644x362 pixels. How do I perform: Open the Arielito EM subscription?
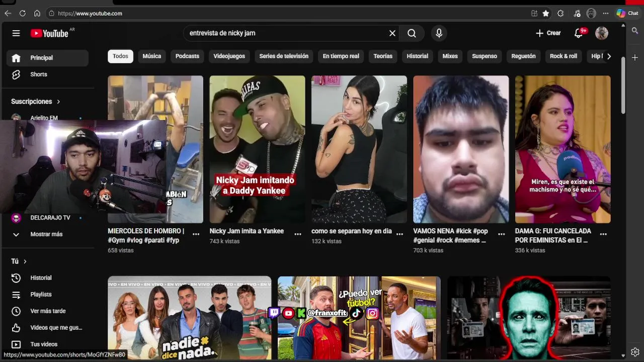(x=48, y=118)
